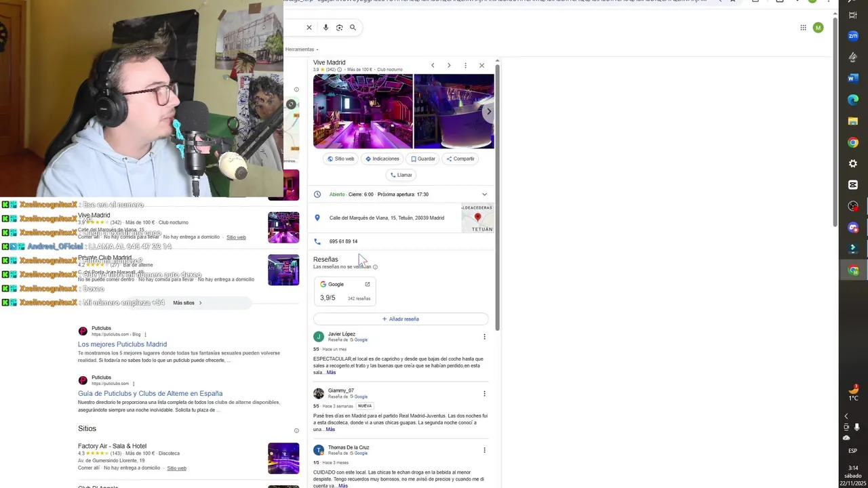Open Giammy_07 reviewer profile
The width and height of the screenshot is (868, 488).
[340, 390]
